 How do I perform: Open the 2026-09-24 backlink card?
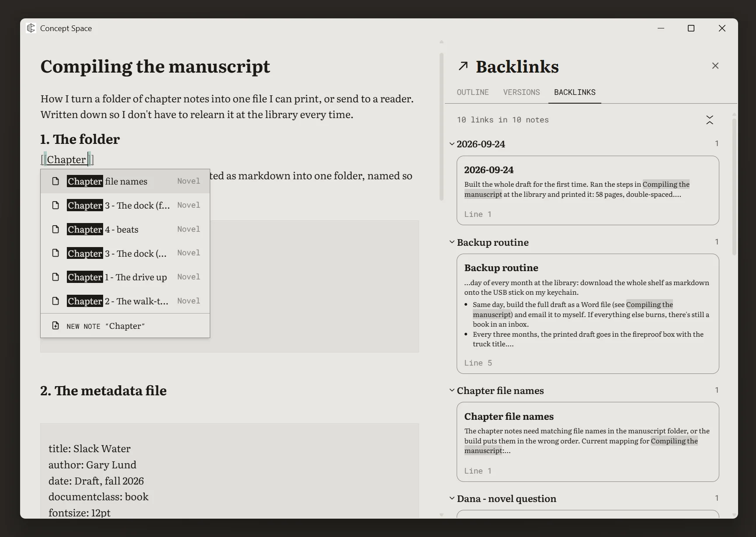coord(588,190)
